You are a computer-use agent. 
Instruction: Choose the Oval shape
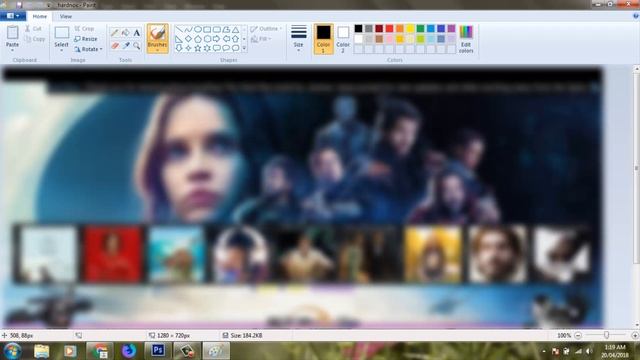198,29
